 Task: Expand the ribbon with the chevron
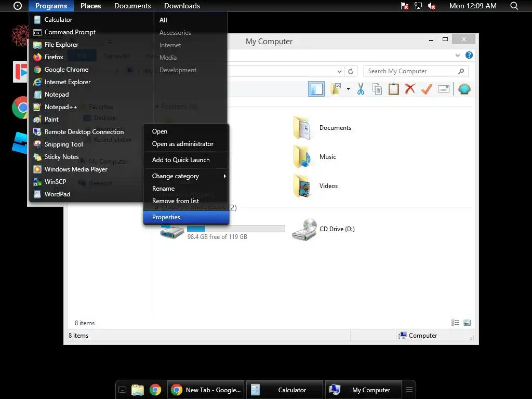pos(458,55)
